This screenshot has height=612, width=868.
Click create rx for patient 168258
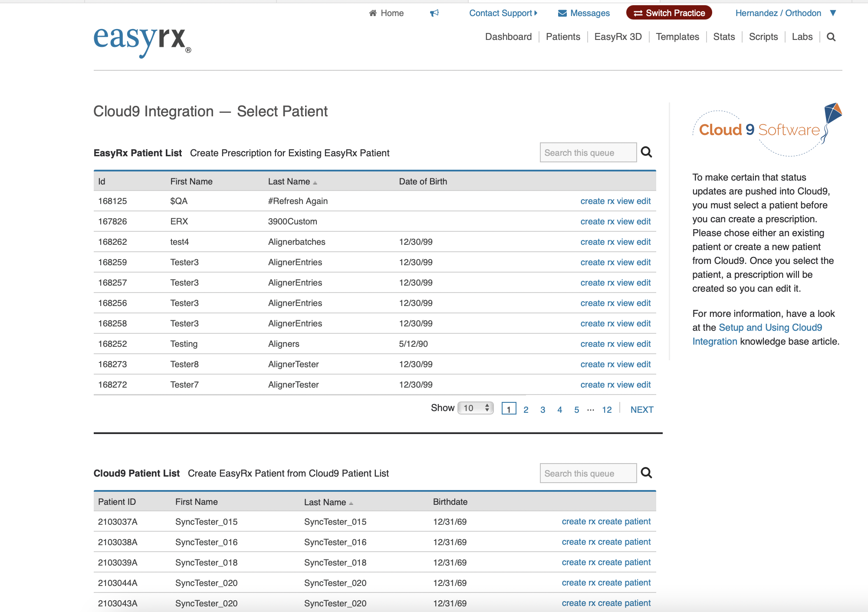point(598,323)
